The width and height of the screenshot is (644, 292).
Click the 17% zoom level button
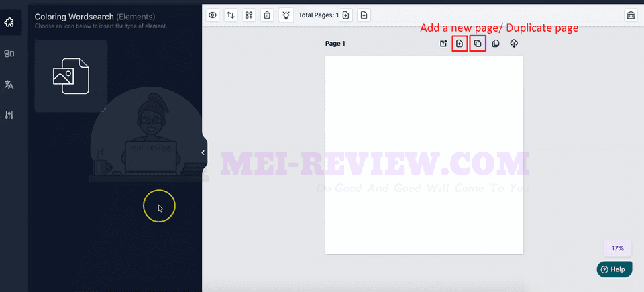[617, 248]
